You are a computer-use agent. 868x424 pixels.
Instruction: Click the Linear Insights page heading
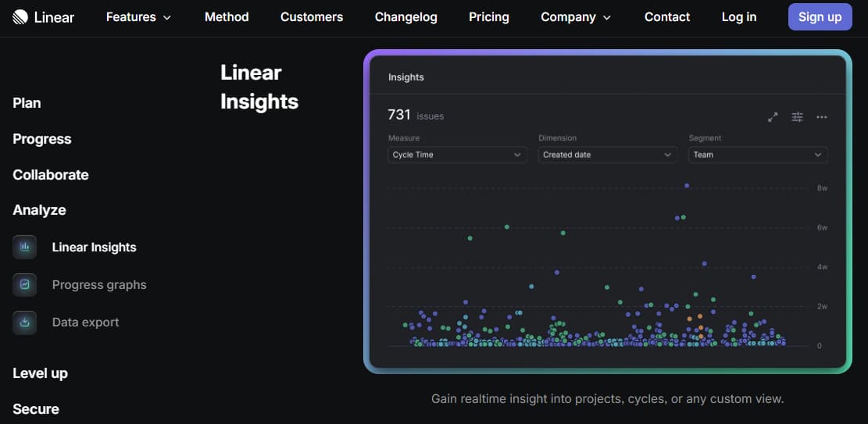(259, 87)
